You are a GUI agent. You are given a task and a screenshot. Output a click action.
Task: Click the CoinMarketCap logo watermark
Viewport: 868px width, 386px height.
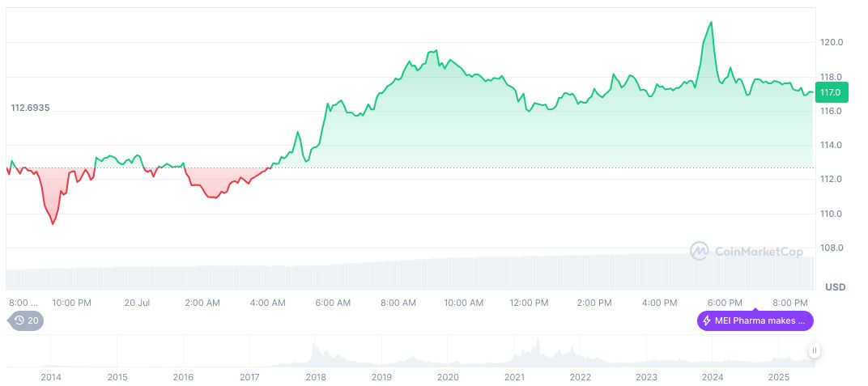pos(747,252)
